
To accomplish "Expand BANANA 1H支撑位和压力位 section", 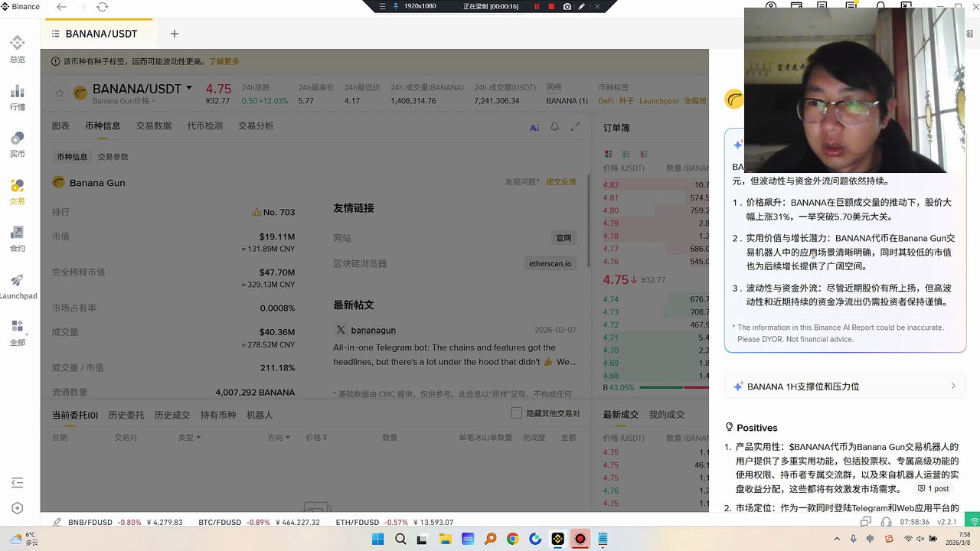I will (845, 386).
